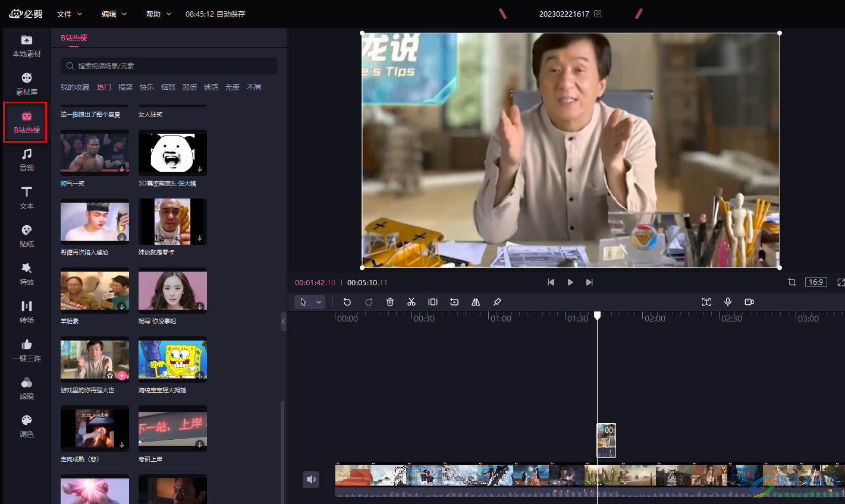845x504 pixels.
Task: Filter memes by 搞笑
Action: coord(125,87)
